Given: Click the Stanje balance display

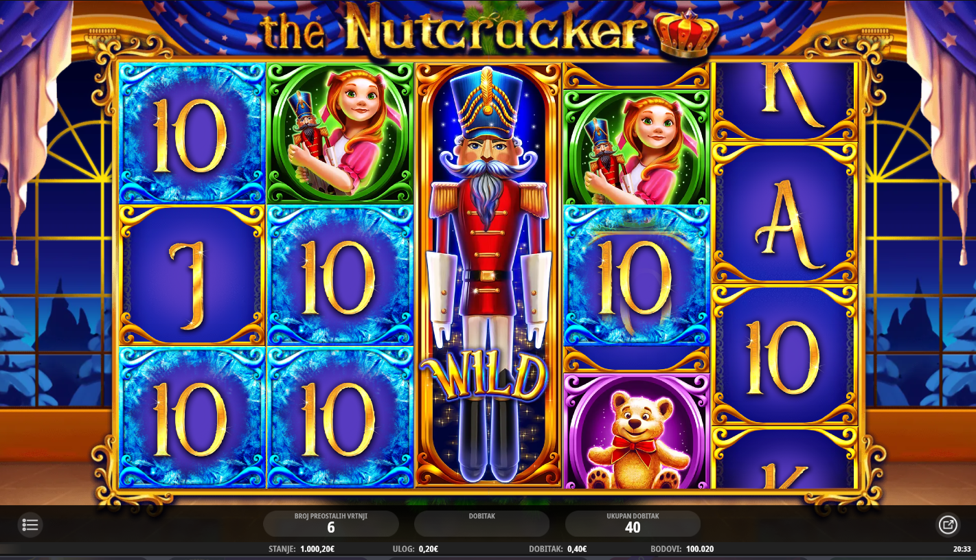Looking at the screenshot, I should (302, 549).
